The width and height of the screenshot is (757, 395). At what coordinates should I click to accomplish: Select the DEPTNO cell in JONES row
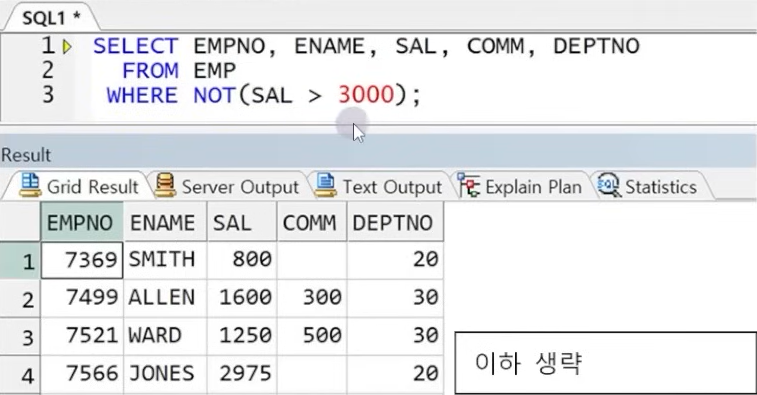395,375
